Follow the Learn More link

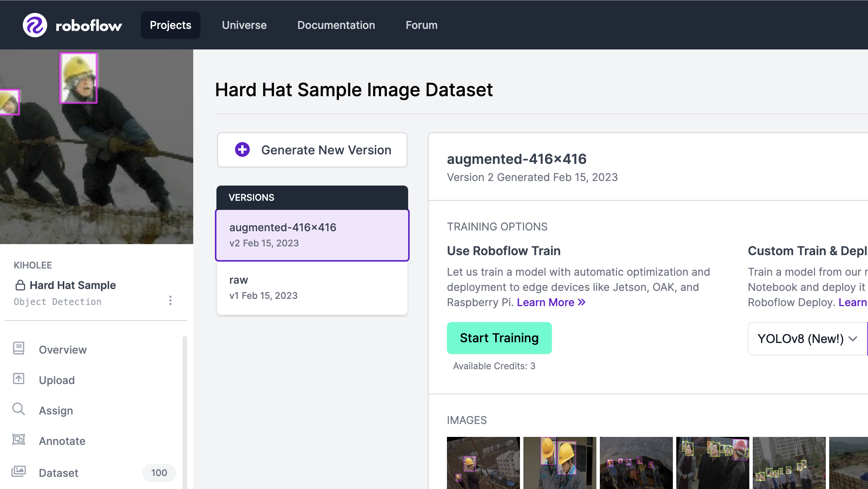pos(551,302)
